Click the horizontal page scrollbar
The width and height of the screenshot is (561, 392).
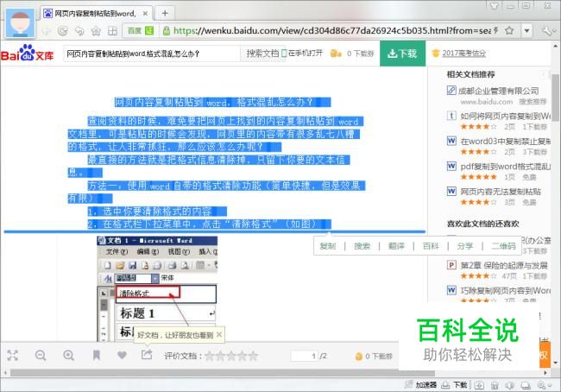[223, 373]
